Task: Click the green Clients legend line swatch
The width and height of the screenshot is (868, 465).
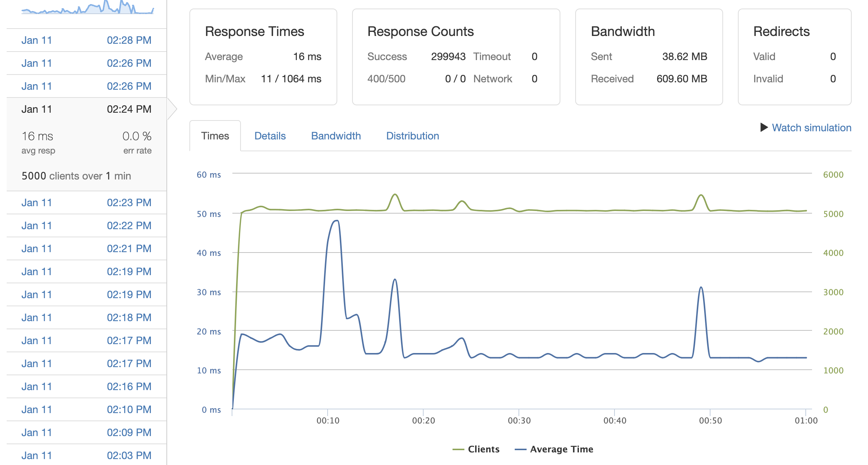Action: 458,449
